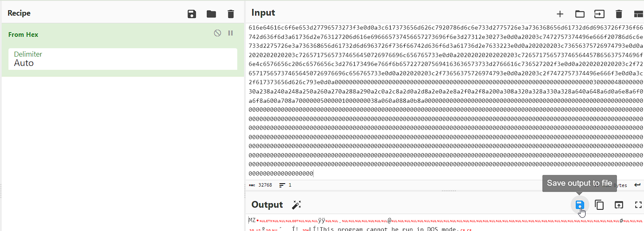Screen dimensions: 644x231
Task: Click Save output to file icon
Action: point(580,205)
